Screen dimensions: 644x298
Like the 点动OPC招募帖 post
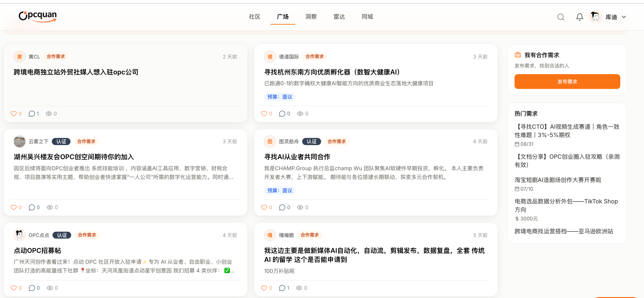click(x=14, y=288)
